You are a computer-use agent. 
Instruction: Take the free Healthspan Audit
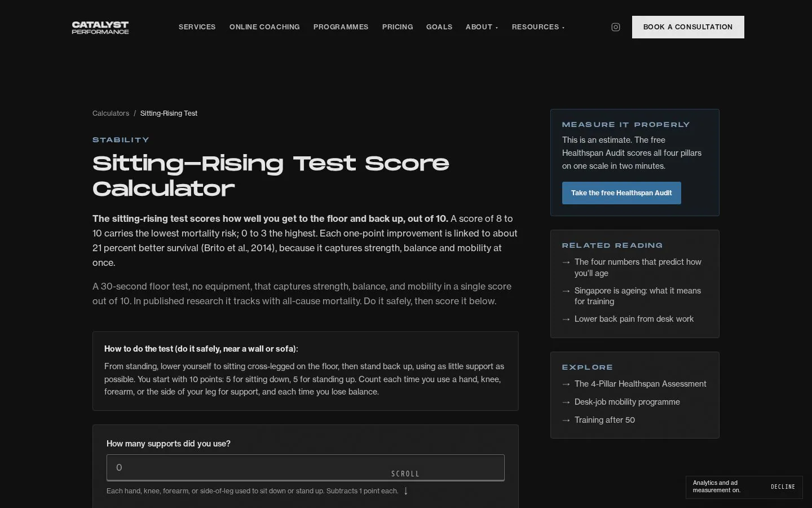621,193
